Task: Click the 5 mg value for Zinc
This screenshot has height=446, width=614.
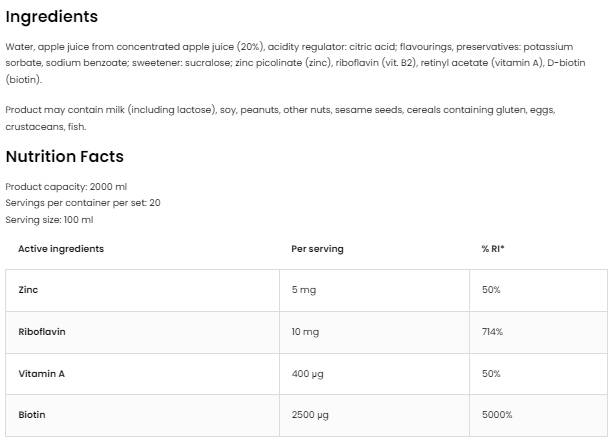Action: [303, 290]
